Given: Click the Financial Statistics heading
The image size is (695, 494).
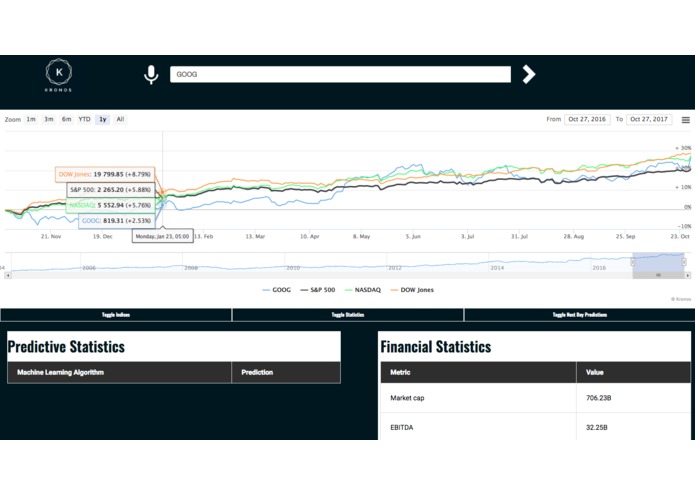Looking at the screenshot, I should click(x=436, y=346).
